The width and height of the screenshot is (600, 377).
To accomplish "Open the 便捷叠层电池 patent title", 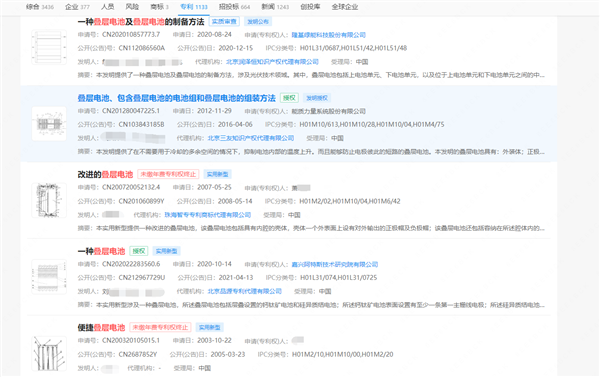I will point(101,328).
